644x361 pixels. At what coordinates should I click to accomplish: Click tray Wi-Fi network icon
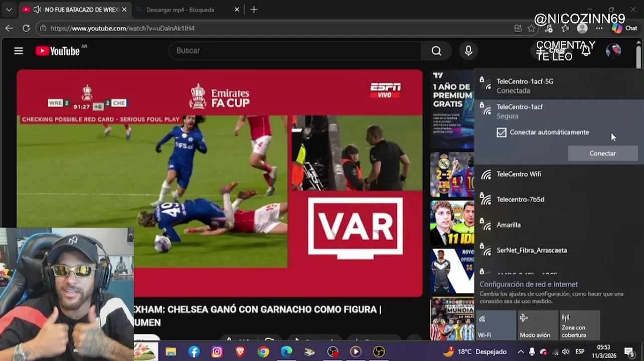555,352
